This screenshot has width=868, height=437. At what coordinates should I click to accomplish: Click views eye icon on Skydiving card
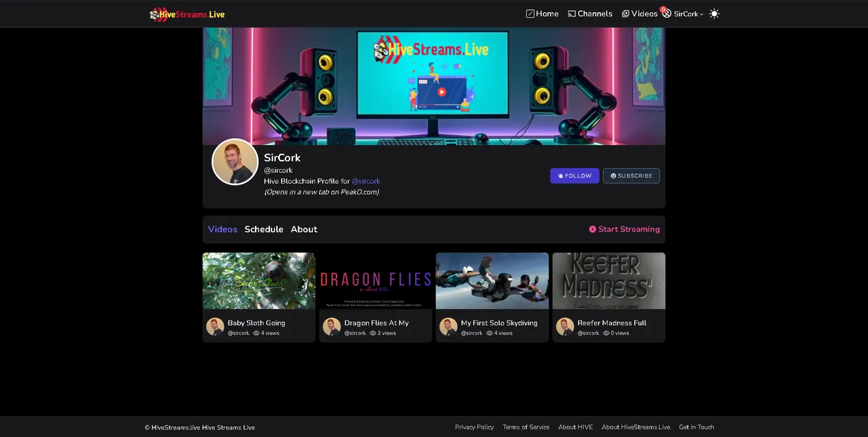[490, 333]
